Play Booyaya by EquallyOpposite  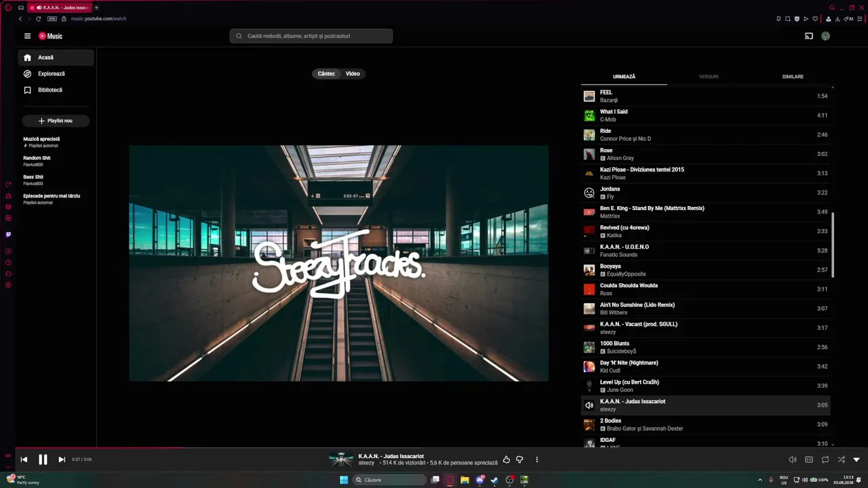[705, 270]
